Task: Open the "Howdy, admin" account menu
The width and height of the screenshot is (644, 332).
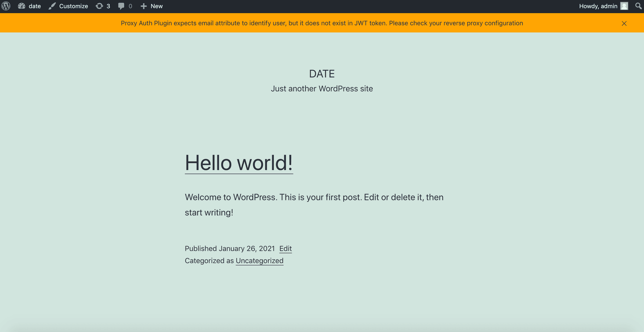Action: [603, 6]
